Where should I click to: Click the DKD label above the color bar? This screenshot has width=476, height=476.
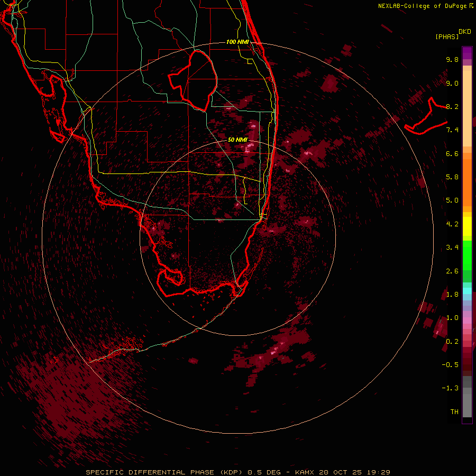pyautogui.click(x=465, y=32)
